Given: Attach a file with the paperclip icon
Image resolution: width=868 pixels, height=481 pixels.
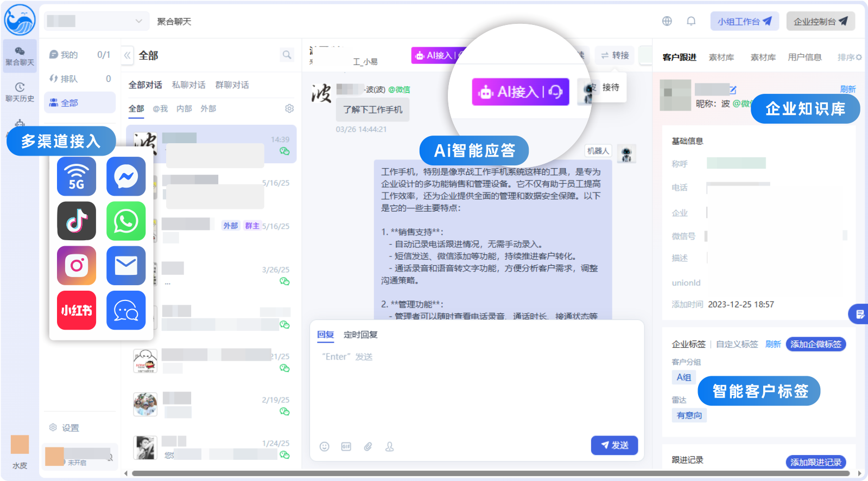Looking at the screenshot, I should [x=368, y=446].
